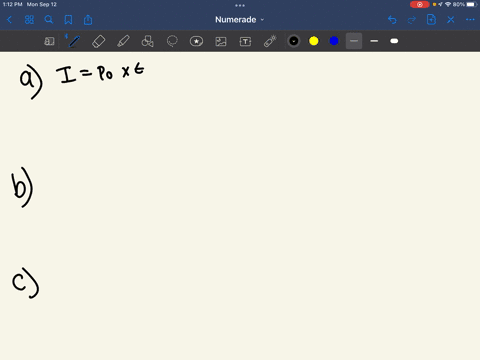Select the thinnest stroke width
This screenshot has width=480, height=360.
pyautogui.click(x=354, y=41)
